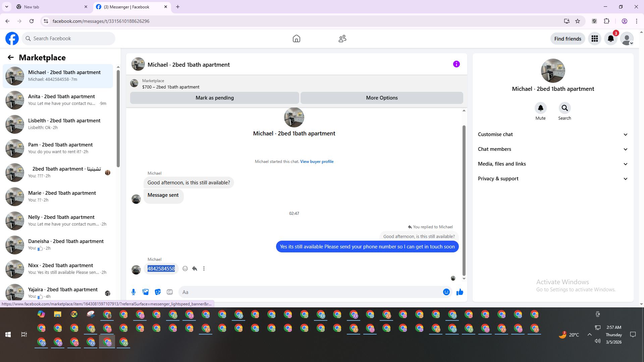View site information icon in address bar

tap(46, 21)
